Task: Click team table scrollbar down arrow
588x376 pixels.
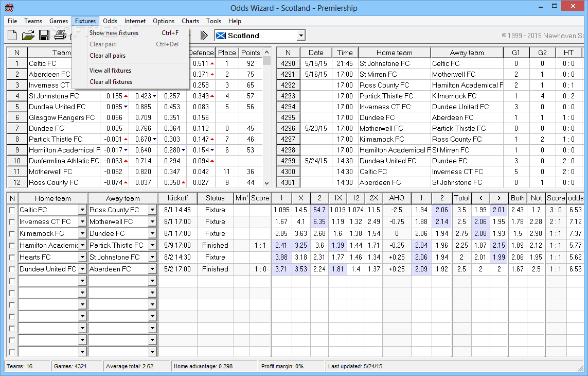Action: pos(266,183)
